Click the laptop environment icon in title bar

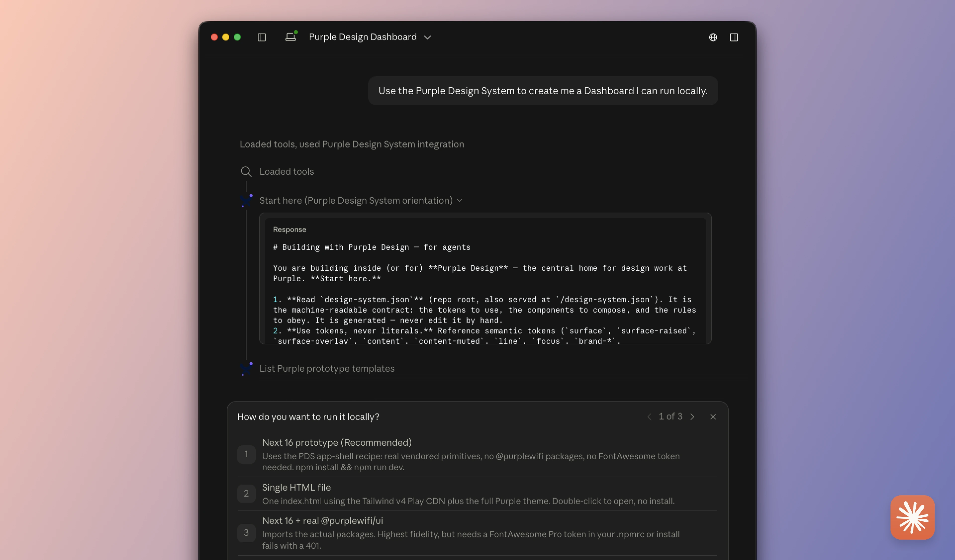[x=291, y=36]
